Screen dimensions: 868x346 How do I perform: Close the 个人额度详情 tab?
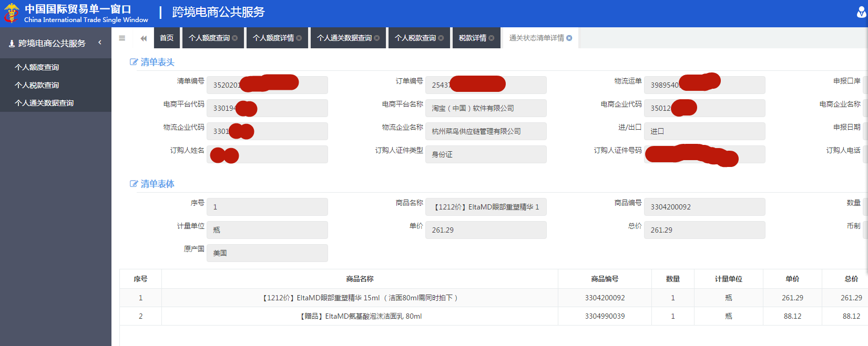(x=299, y=38)
